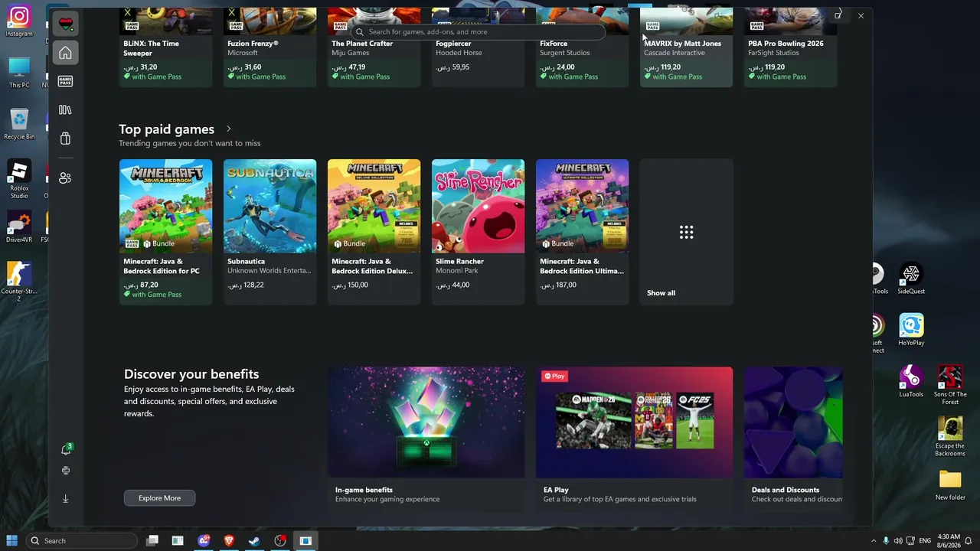The image size is (980, 551).
Task: Open Minecraft Ultimate Collection bundle card
Action: (582, 232)
